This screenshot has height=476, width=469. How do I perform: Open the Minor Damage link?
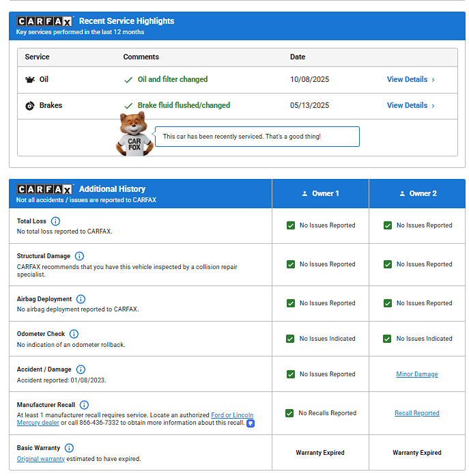tap(417, 374)
